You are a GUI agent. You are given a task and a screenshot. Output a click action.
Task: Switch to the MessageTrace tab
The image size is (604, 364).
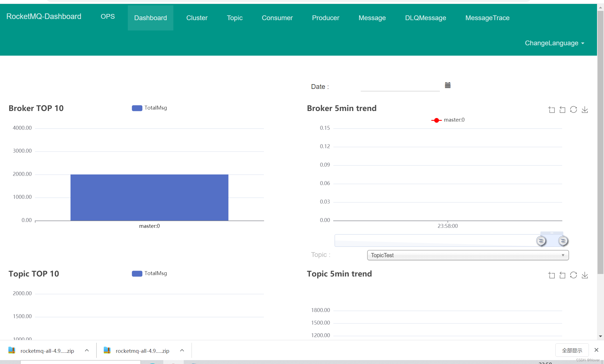pyautogui.click(x=487, y=18)
